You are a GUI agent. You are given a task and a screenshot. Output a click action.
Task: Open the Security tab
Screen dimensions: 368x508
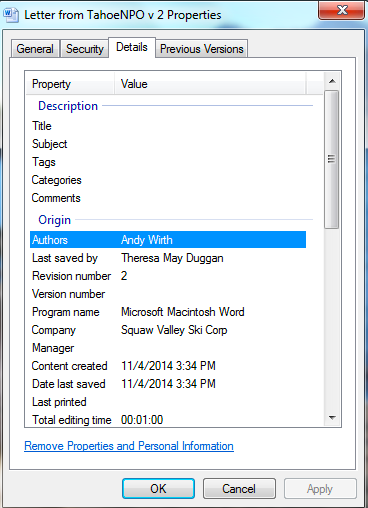85,49
